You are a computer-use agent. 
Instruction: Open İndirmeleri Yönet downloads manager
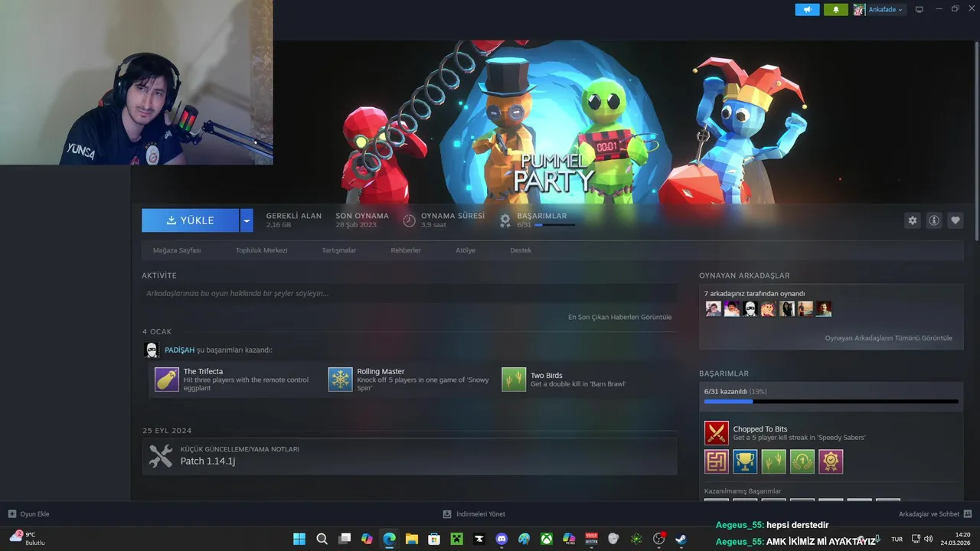click(474, 514)
